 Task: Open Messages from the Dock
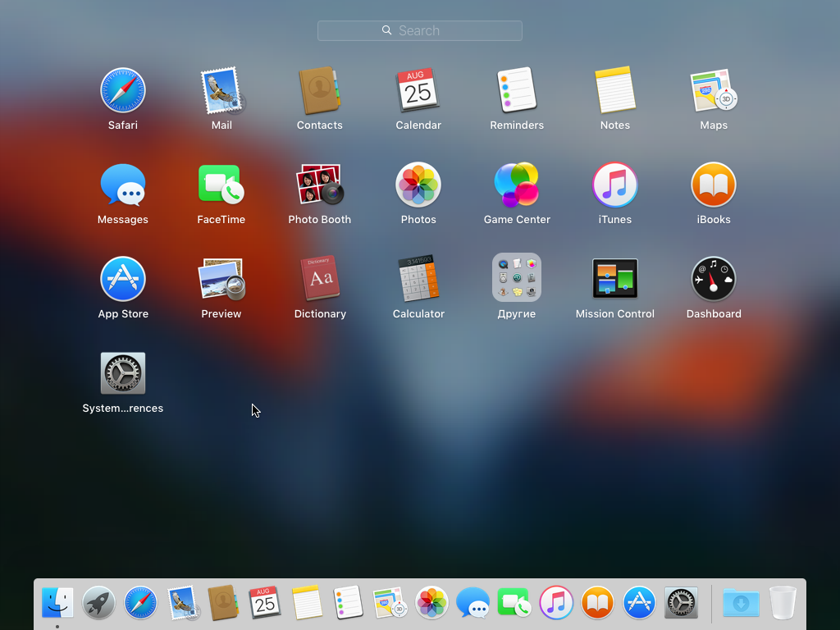473,603
